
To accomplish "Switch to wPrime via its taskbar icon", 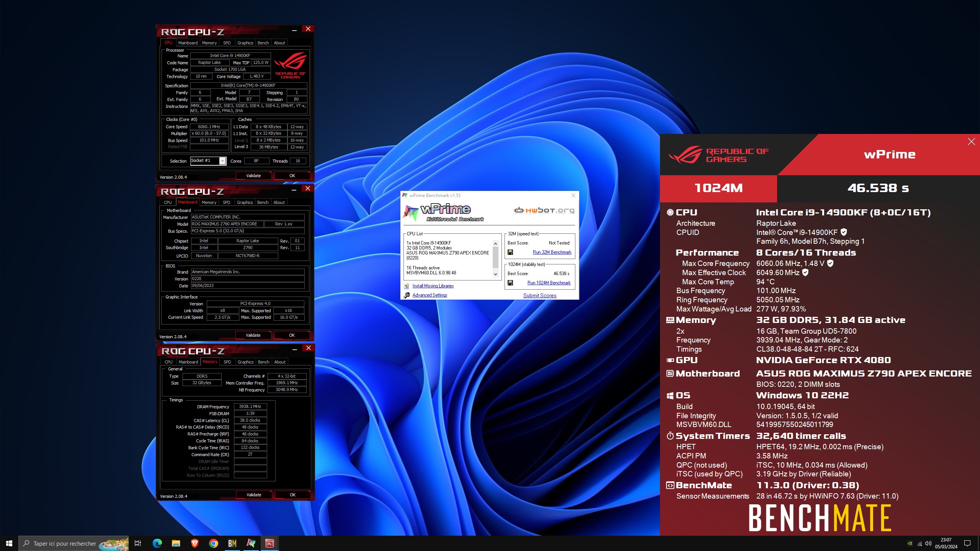I will [x=251, y=543].
